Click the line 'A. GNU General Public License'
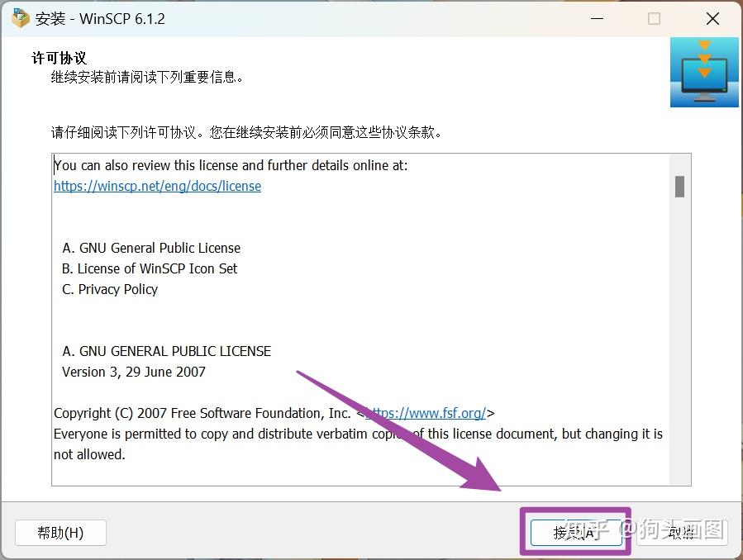 click(x=151, y=248)
